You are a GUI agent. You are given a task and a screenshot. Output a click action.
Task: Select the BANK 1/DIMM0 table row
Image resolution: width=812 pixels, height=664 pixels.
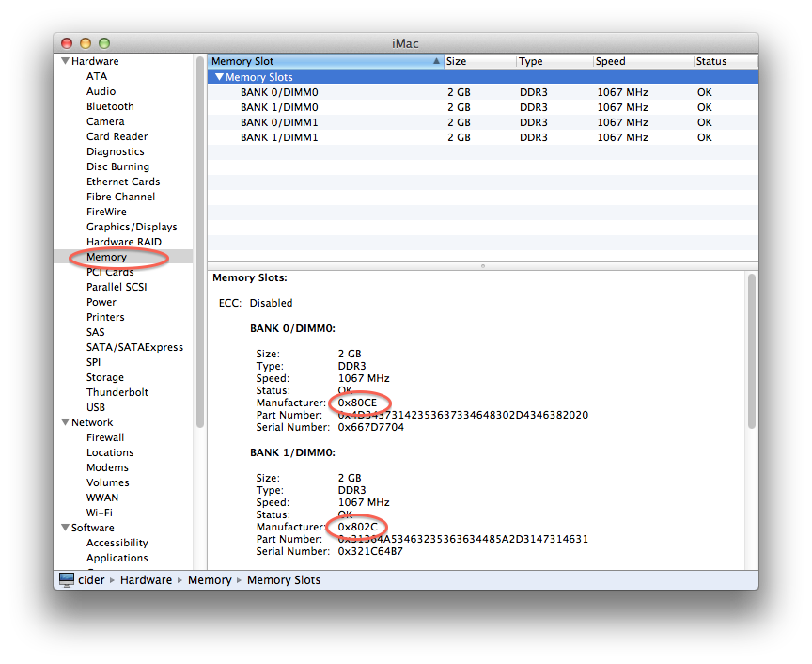point(483,107)
